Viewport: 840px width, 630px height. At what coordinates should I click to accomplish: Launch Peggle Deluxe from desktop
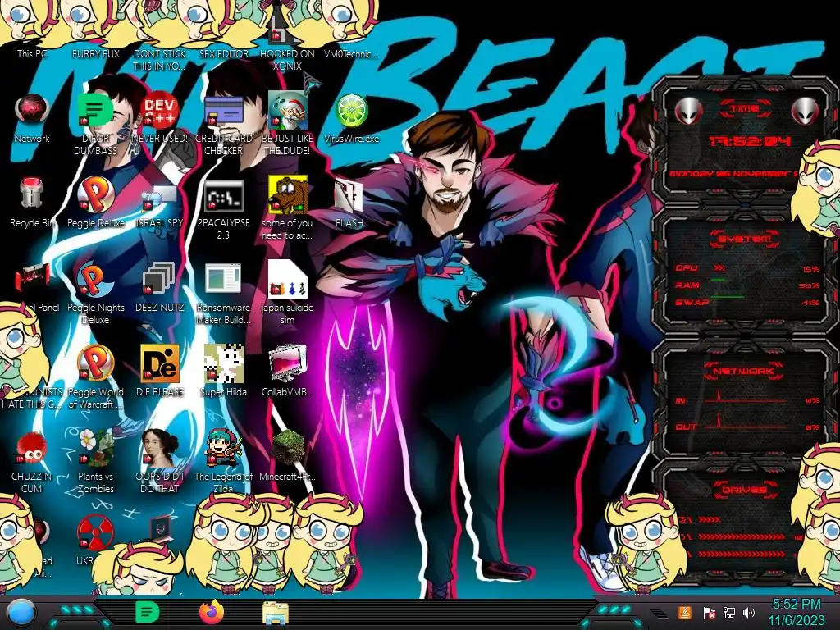pyautogui.click(x=95, y=194)
